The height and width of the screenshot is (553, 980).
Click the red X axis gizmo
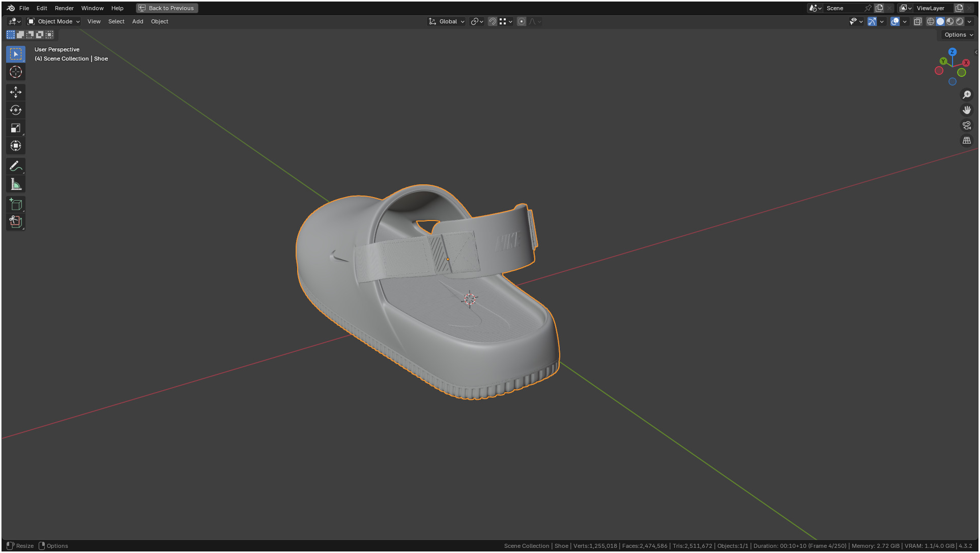click(x=966, y=63)
